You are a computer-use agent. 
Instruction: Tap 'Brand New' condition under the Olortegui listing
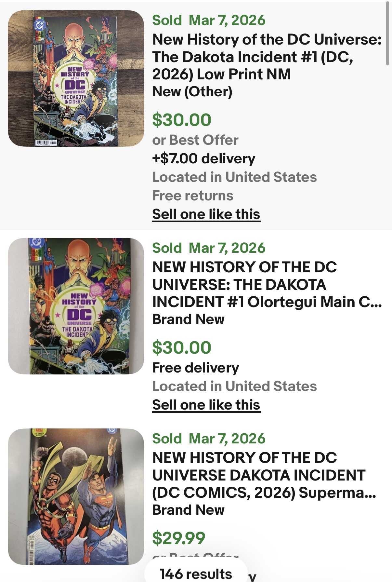(x=188, y=319)
